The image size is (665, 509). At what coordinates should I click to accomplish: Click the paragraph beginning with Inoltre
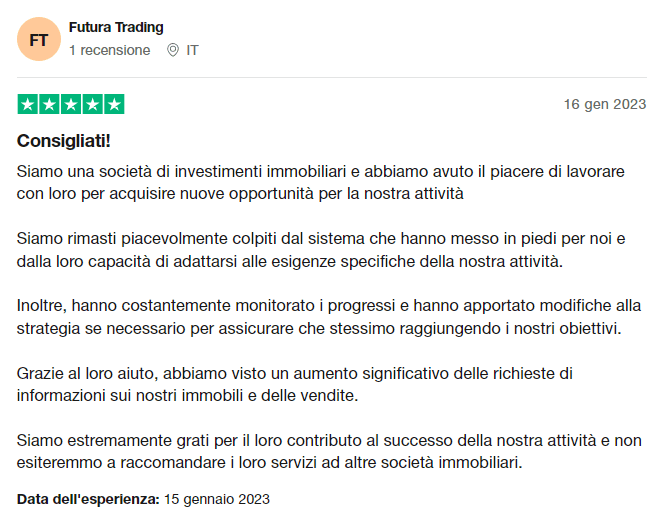[329, 317]
